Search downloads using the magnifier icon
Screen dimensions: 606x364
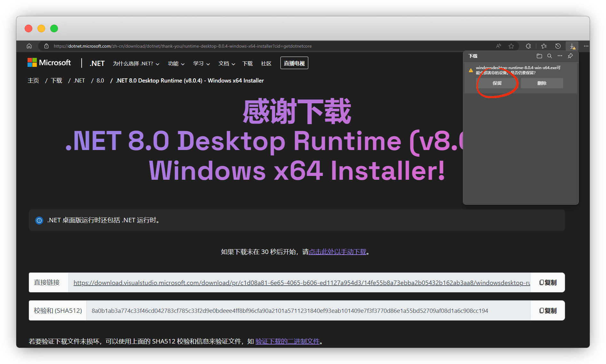[549, 56]
